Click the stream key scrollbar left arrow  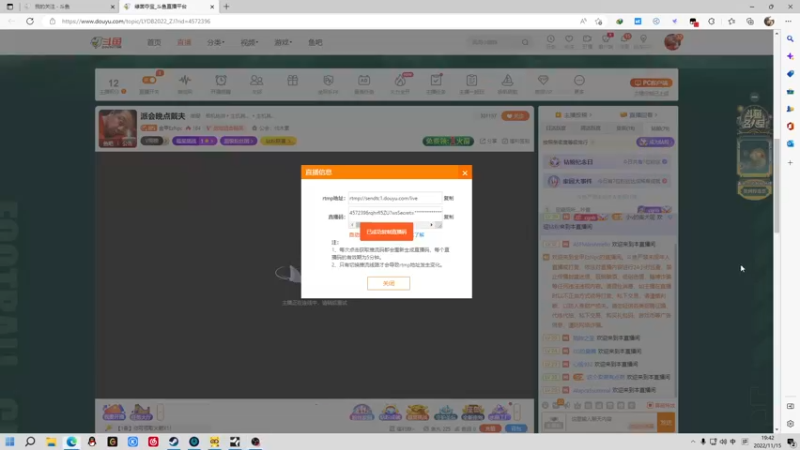point(352,224)
